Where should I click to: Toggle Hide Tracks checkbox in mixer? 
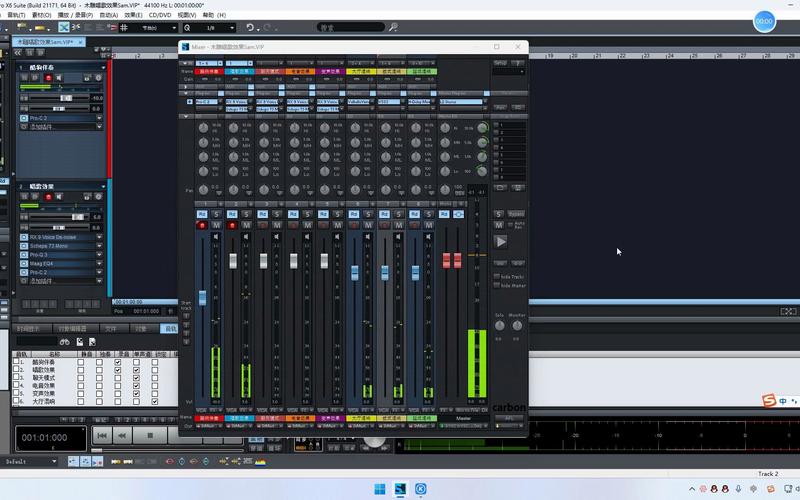click(496, 277)
